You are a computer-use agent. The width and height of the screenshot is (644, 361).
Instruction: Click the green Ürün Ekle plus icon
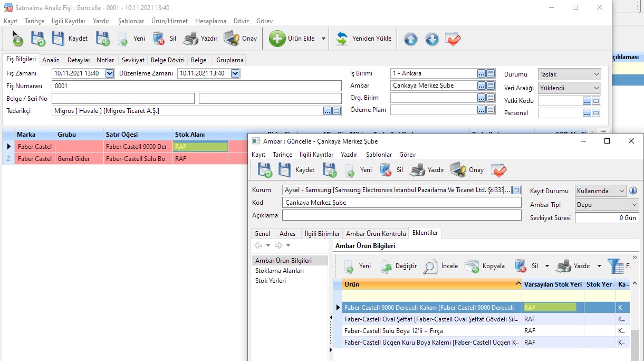click(x=277, y=39)
